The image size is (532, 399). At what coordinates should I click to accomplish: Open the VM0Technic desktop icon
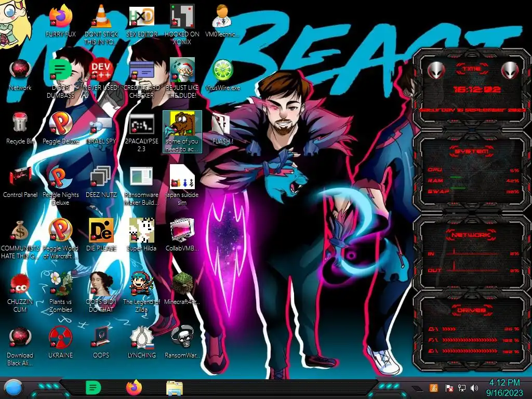[222, 21]
